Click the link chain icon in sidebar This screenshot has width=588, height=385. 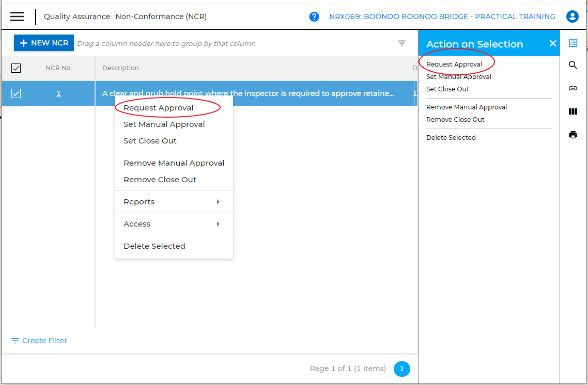(x=573, y=88)
